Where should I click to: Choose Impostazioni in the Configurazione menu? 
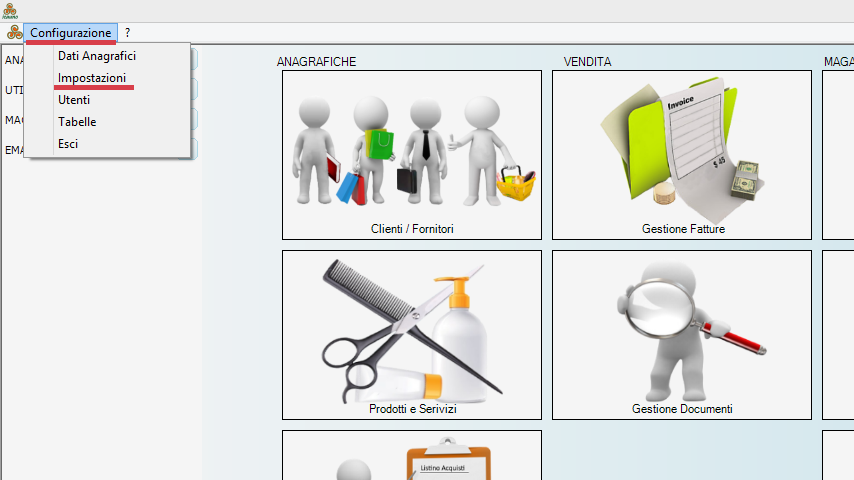tap(92, 78)
